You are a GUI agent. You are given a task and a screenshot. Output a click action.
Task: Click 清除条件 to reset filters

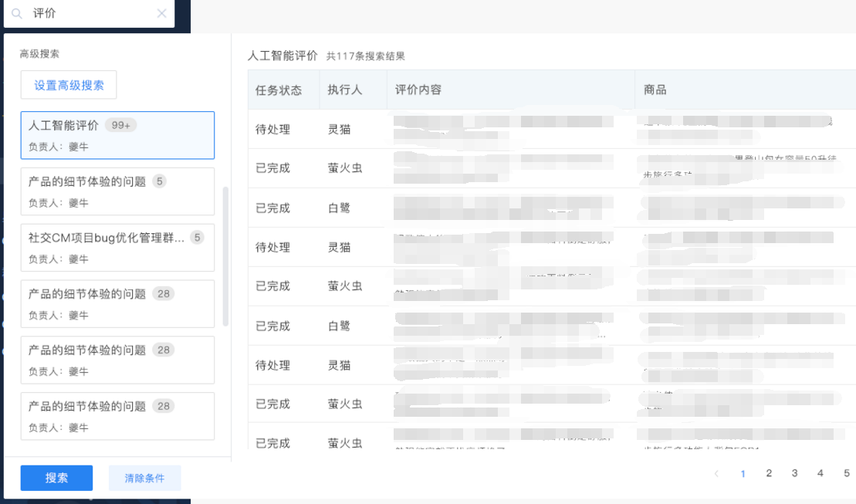click(x=144, y=478)
